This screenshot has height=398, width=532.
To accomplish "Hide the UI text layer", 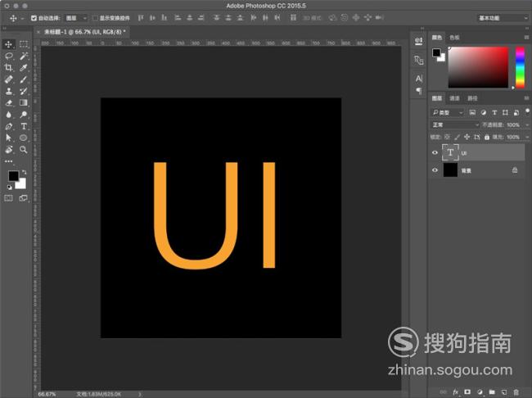I will (435, 153).
